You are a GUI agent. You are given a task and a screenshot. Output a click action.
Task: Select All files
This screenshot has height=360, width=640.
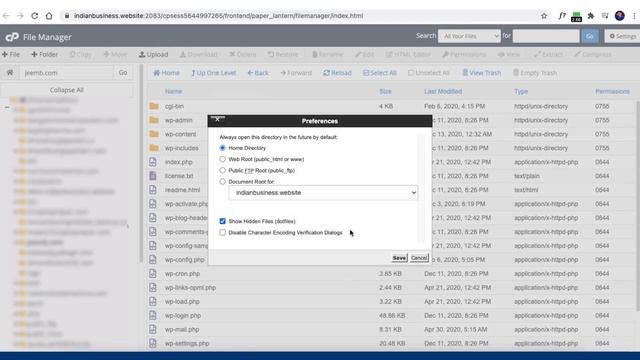pyautogui.click(x=380, y=73)
